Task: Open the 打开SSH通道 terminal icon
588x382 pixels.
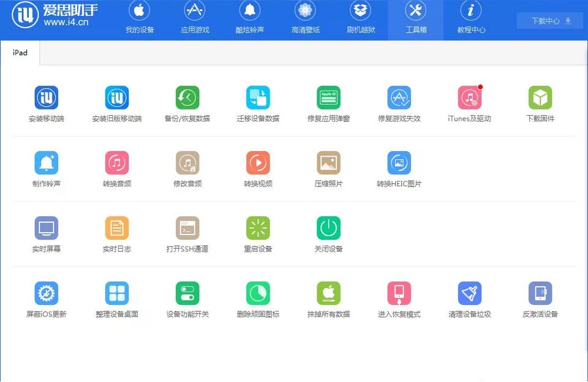Action: (x=187, y=228)
